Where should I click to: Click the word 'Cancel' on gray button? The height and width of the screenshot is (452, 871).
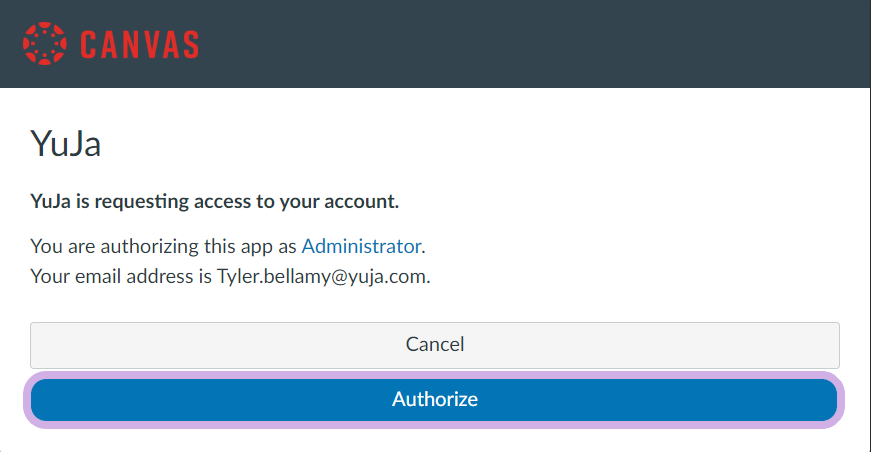pos(434,345)
